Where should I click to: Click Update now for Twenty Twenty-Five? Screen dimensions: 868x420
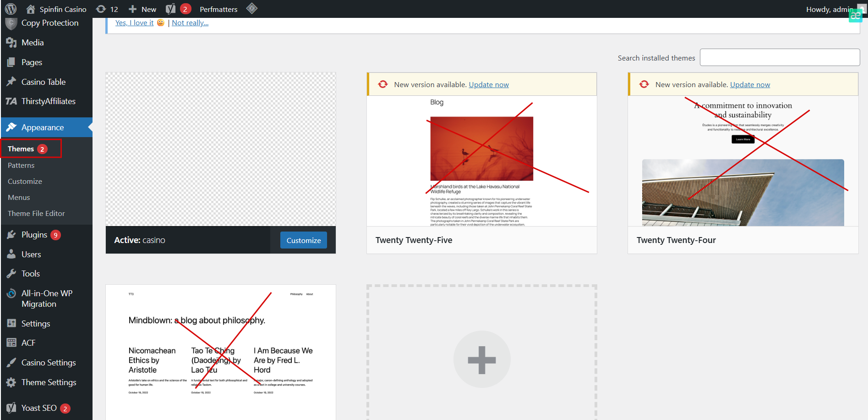489,84
